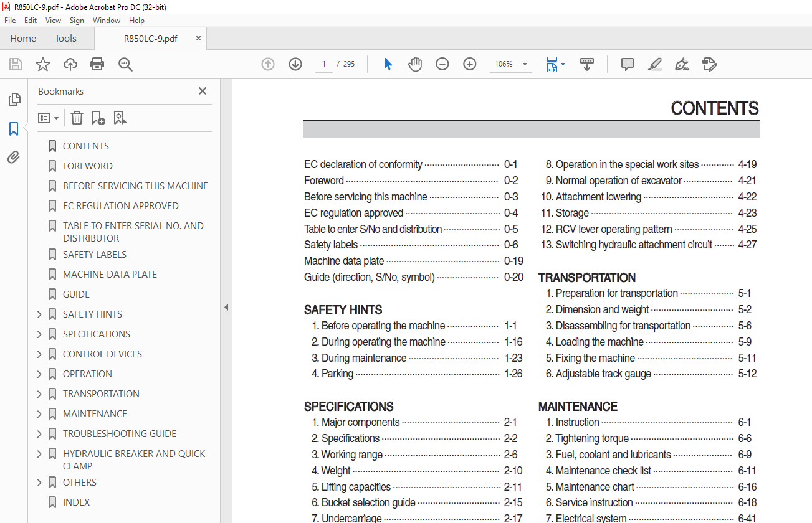
Task: Select the TABLE TO ENTER SERIAL NO. bookmark
Action: click(133, 232)
